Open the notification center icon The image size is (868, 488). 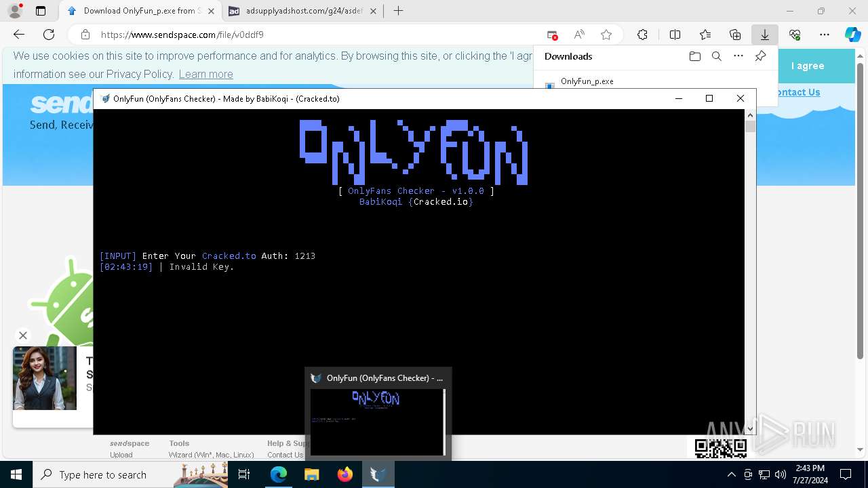[846, 474]
